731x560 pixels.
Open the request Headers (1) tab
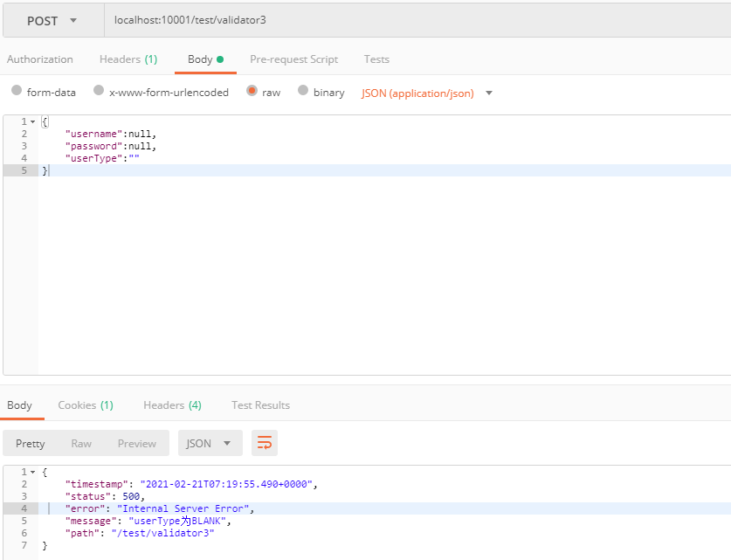(x=128, y=59)
